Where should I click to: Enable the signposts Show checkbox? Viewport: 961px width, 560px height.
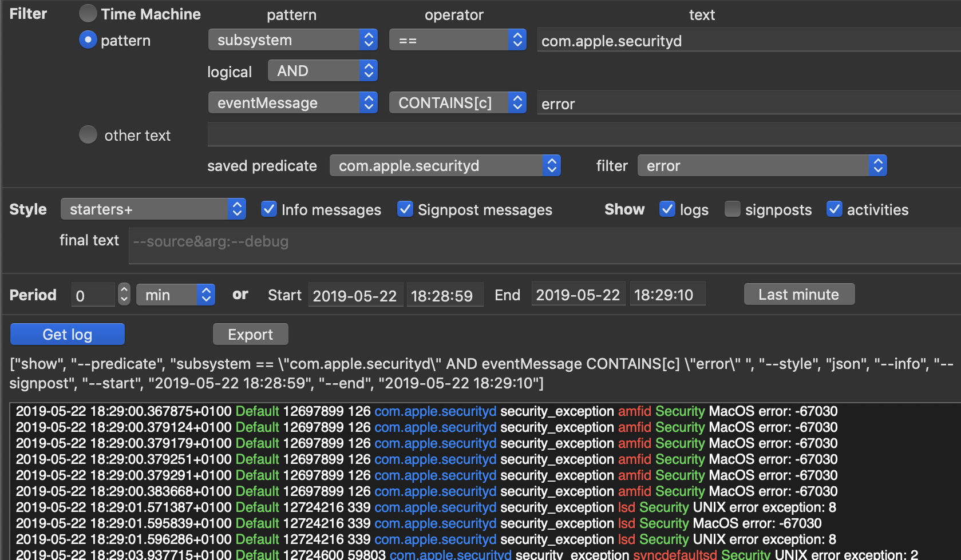click(732, 209)
